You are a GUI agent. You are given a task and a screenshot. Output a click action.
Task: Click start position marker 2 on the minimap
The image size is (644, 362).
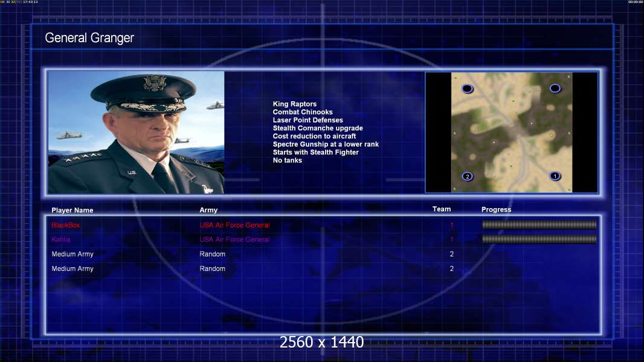467,176
